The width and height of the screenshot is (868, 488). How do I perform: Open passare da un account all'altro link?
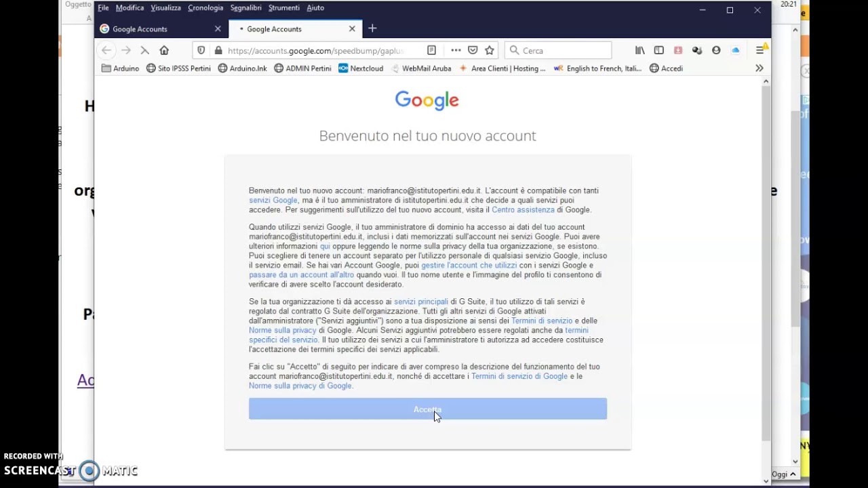click(301, 274)
